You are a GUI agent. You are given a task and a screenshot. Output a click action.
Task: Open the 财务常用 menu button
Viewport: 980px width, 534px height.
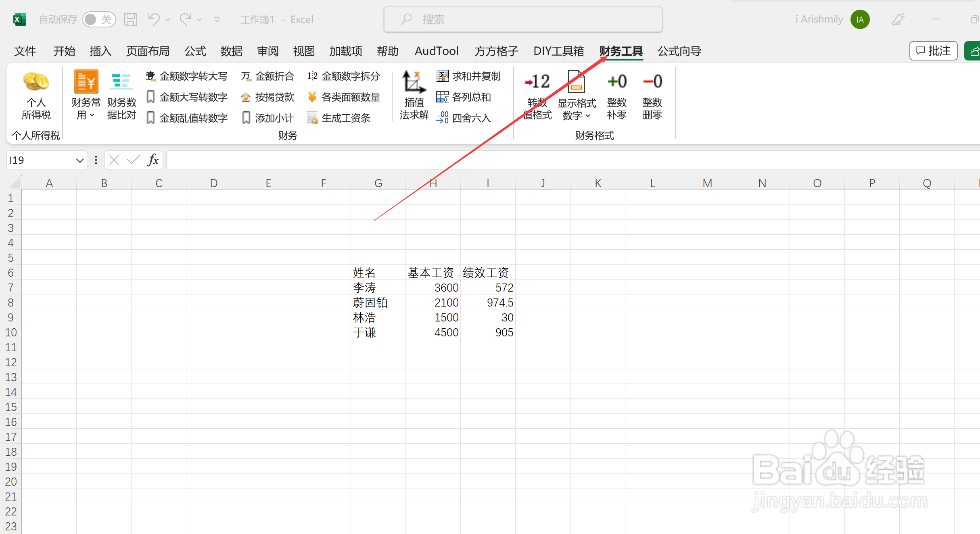tap(86, 96)
